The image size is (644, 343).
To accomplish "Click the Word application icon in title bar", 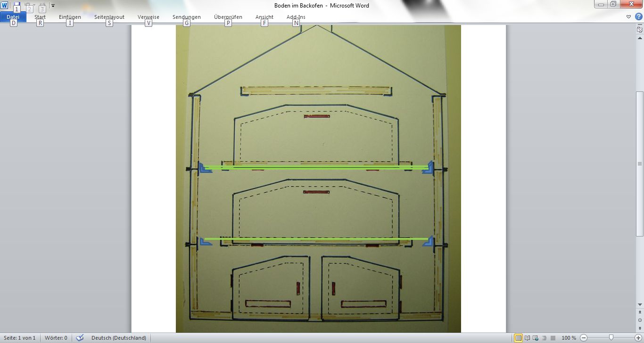I will point(5,5).
